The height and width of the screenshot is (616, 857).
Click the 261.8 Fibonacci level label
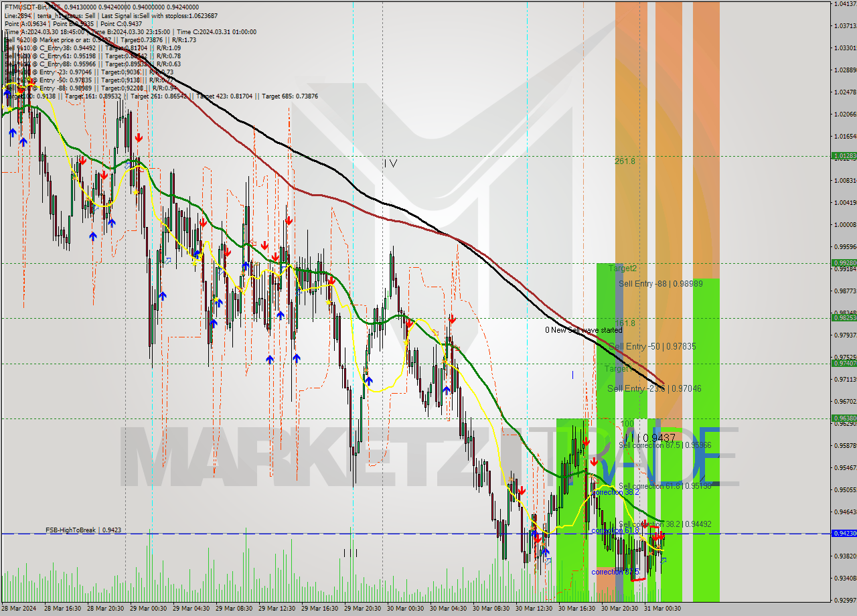(x=625, y=161)
